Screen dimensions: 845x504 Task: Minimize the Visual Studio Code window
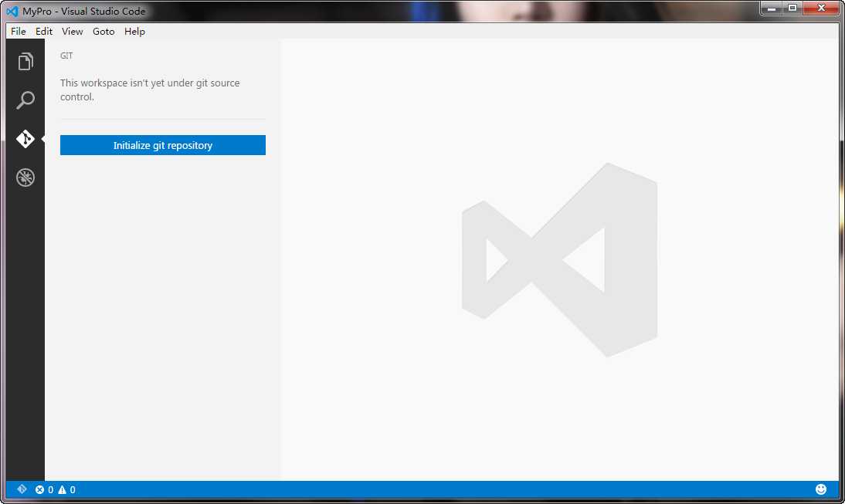pos(772,8)
